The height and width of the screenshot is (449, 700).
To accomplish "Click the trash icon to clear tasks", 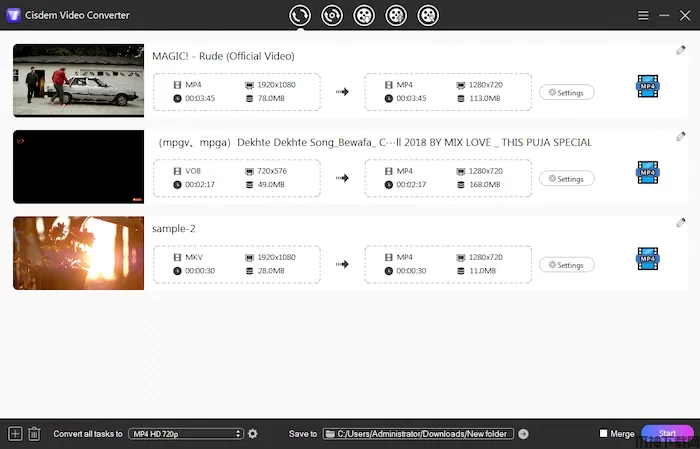I will tap(34, 433).
